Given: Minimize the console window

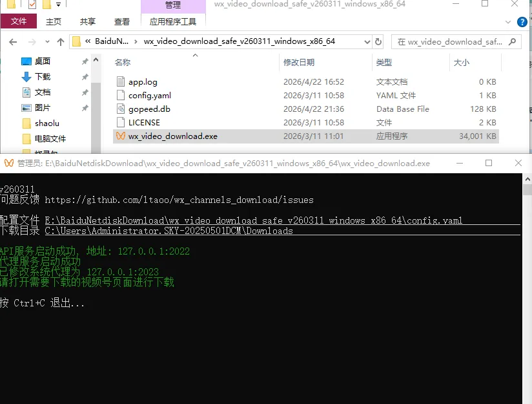Looking at the screenshot, I should tap(460, 163).
